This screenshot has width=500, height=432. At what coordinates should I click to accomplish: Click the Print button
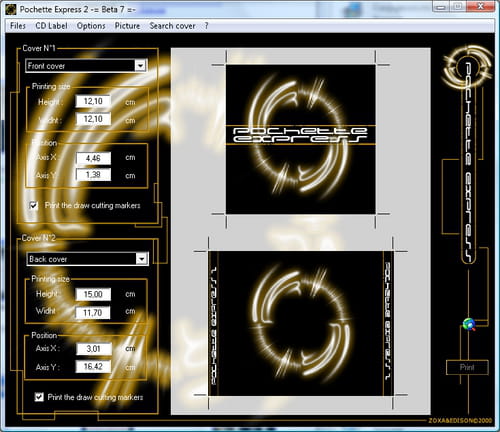[467, 367]
